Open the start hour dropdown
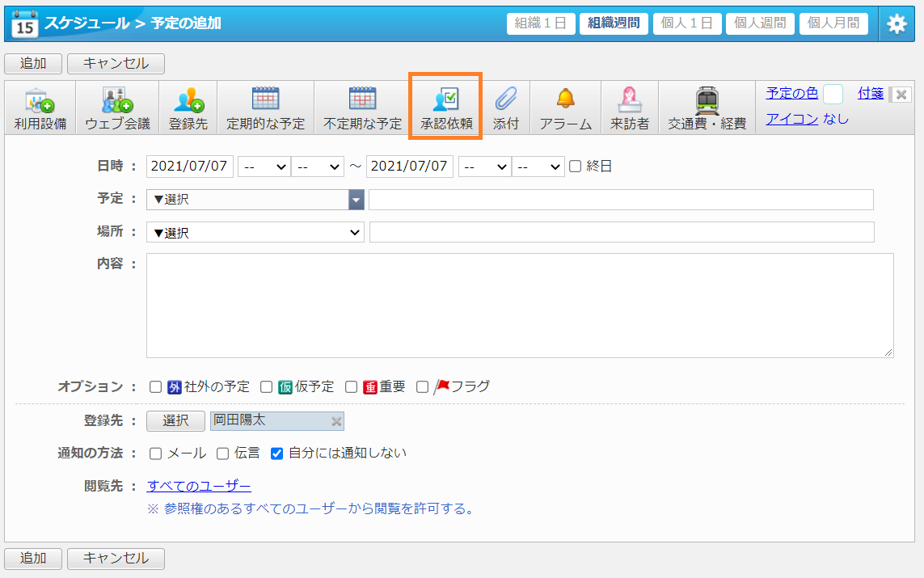The height and width of the screenshot is (578, 924). tap(264, 167)
